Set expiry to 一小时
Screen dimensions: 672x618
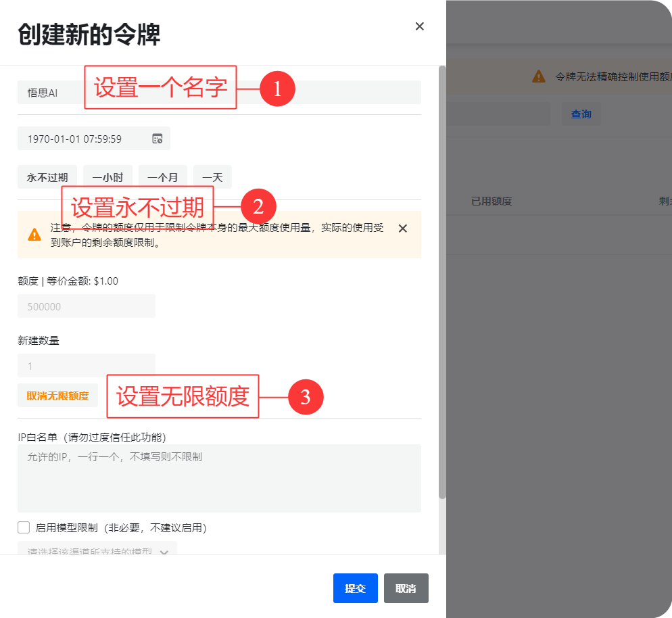(x=107, y=176)
